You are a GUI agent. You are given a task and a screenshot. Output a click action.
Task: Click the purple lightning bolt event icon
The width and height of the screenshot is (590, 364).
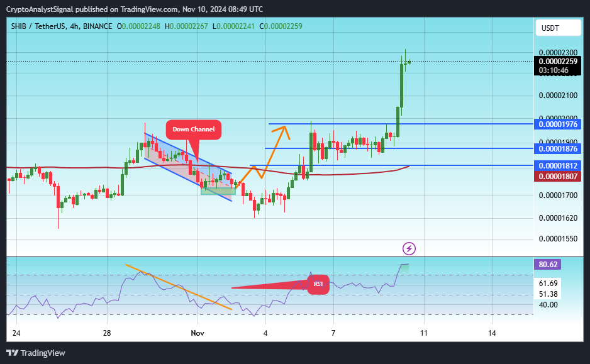coord(409,248)
